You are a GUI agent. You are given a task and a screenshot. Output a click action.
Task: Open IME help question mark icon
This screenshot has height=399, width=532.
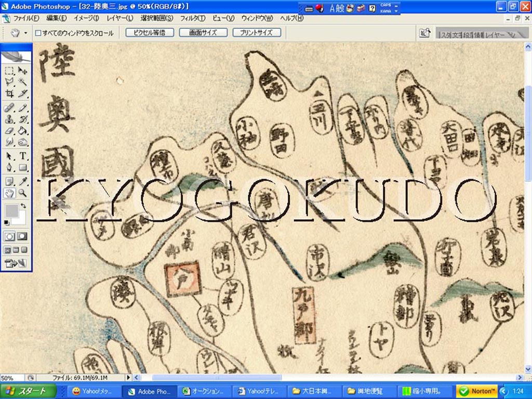pos(372,8)
